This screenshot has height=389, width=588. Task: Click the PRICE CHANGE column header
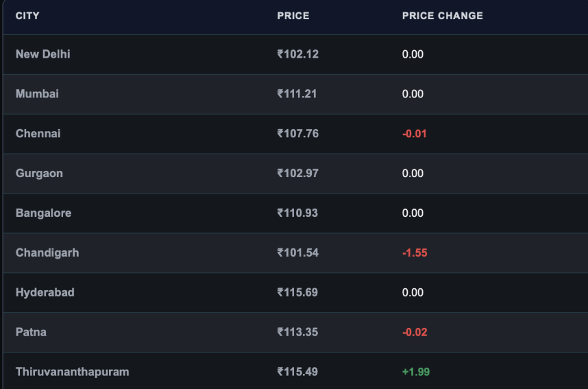coord(443,16)
